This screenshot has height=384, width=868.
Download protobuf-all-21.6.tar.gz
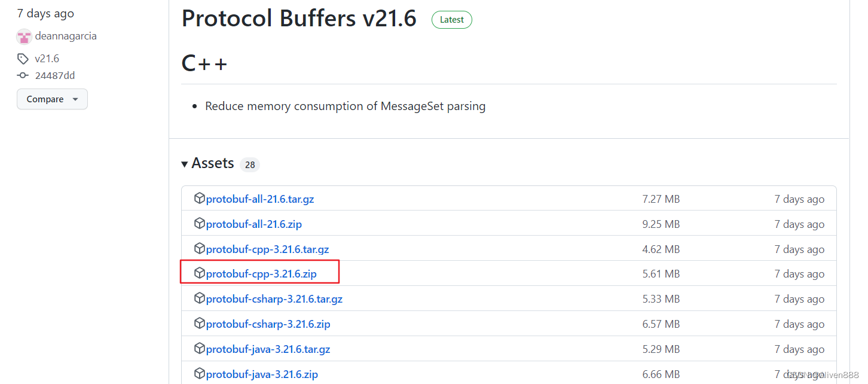click(x=260, y=198)
